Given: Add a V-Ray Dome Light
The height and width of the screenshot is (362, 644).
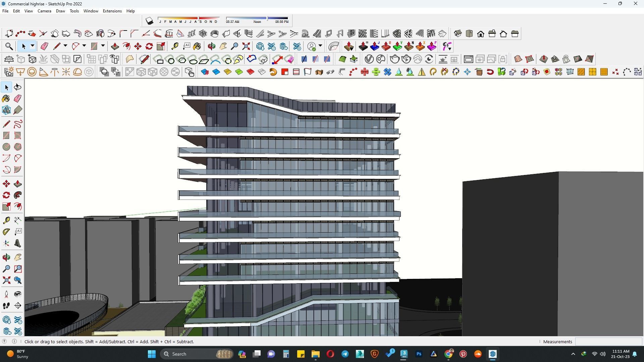Looking at the screenshot, I should [77, 72].
